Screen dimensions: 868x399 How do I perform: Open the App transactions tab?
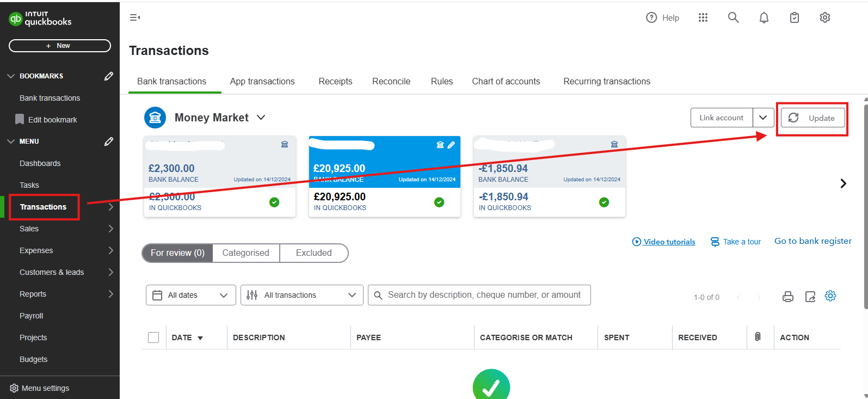pos(262,81)
